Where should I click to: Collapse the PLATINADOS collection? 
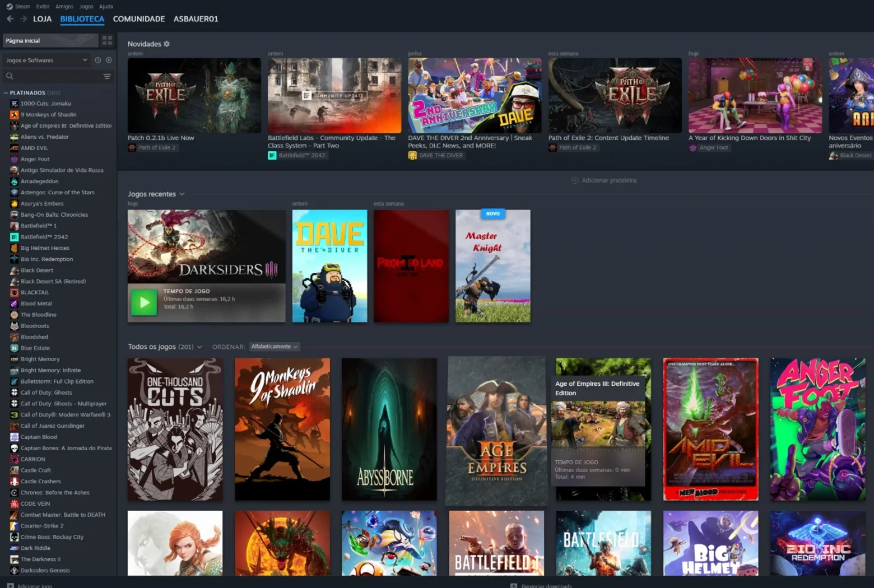pyautogui.click(x=6, y=93)
